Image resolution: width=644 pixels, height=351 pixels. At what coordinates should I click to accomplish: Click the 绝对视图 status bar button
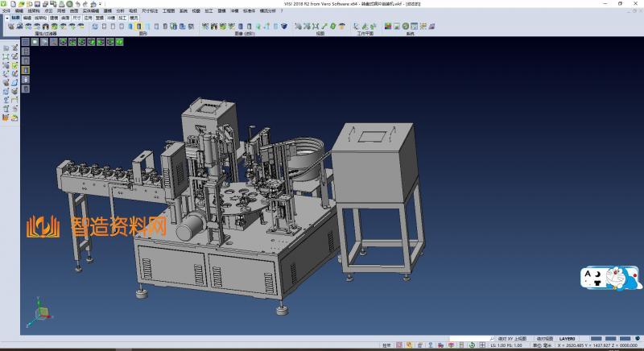[544, 338]
